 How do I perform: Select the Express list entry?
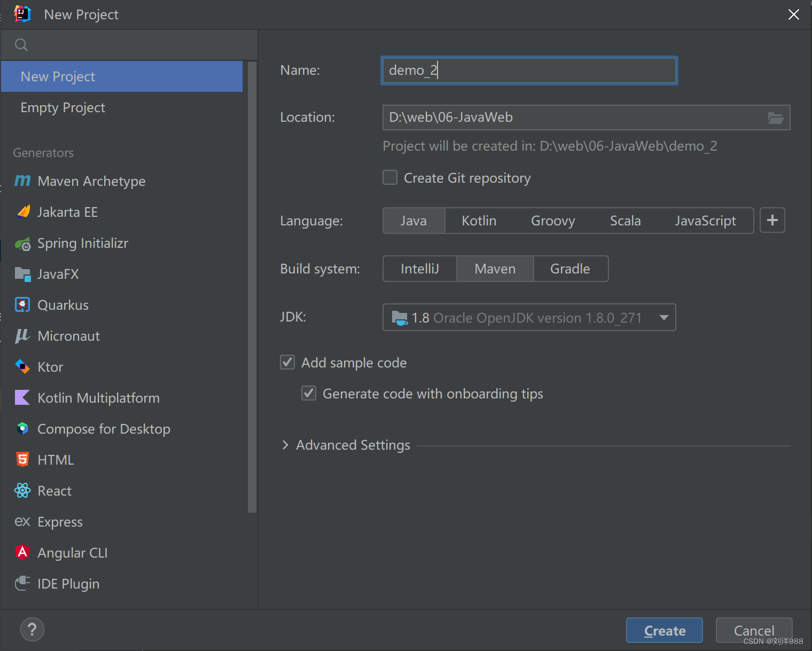tap(122, 522)
